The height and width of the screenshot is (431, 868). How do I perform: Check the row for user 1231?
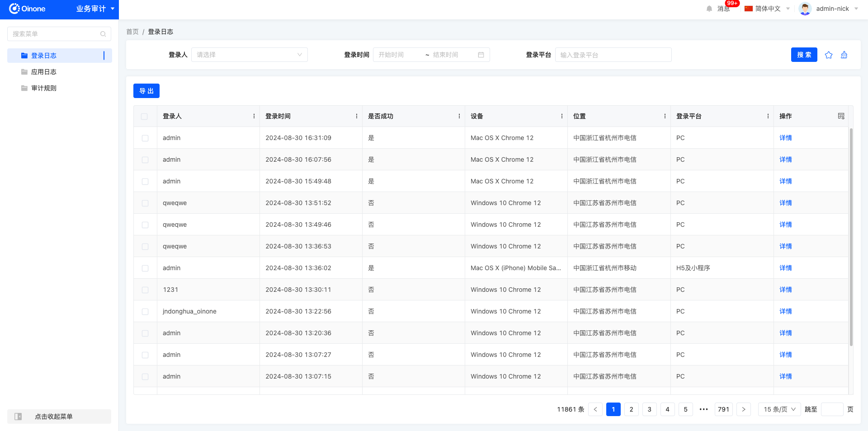pos(145,290)
